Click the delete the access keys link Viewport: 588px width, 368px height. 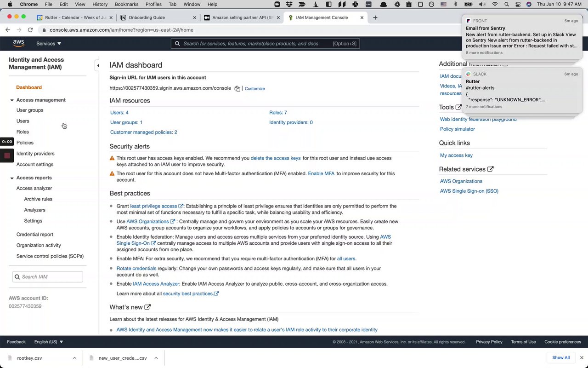(276, 158)
